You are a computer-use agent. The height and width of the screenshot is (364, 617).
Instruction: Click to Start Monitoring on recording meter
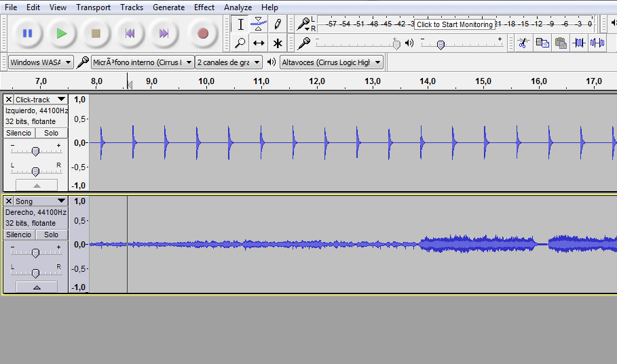(455, 24)
